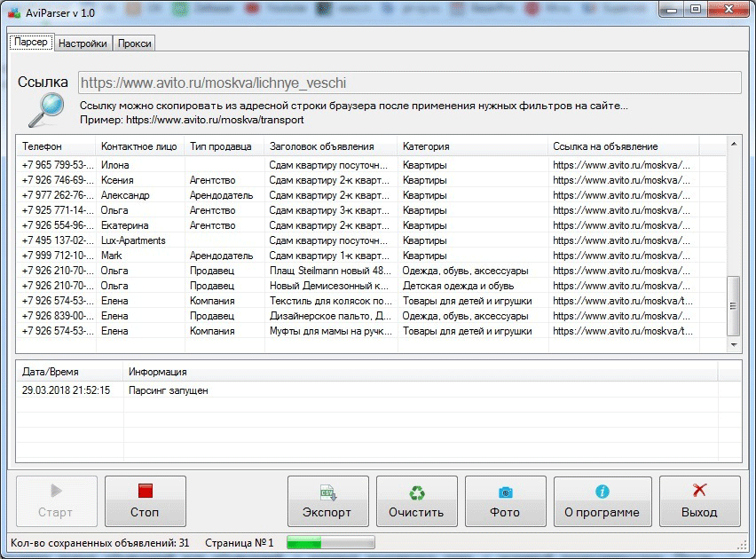Select the contact name Илона
Image resolution: width=756 pixels, height=559 pixels.
tap(114, 165)
